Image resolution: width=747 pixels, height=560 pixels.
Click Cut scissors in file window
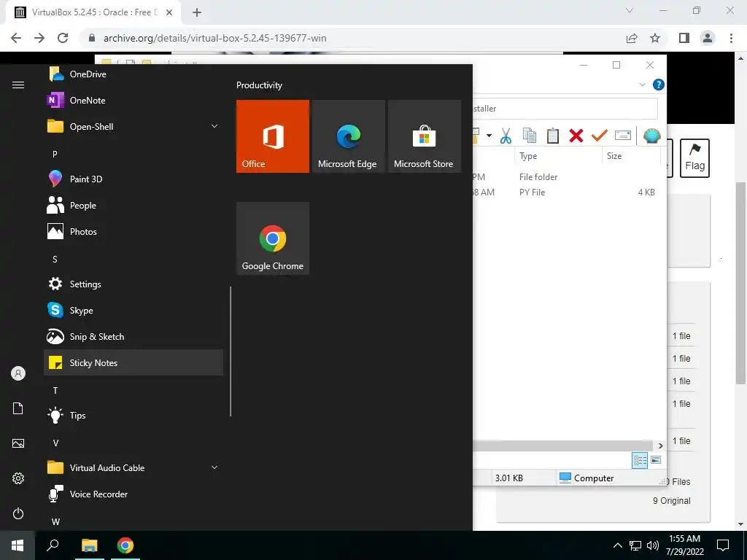506,136
